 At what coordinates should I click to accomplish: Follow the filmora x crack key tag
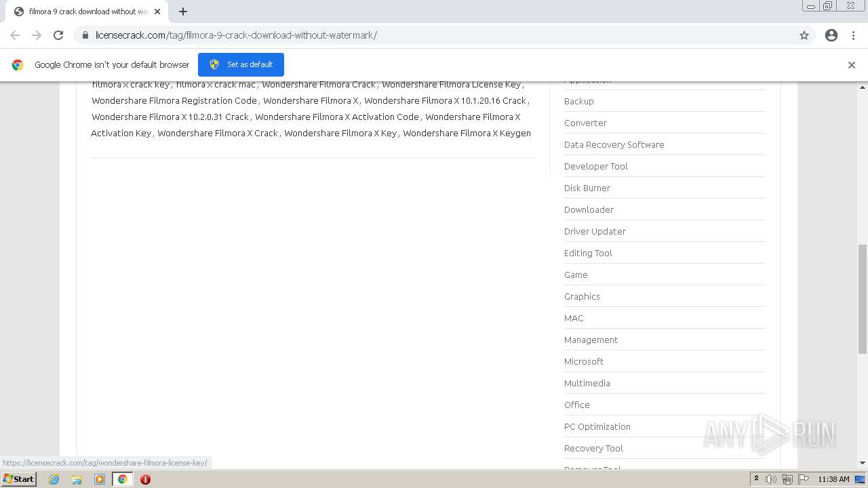coord(131,85)
